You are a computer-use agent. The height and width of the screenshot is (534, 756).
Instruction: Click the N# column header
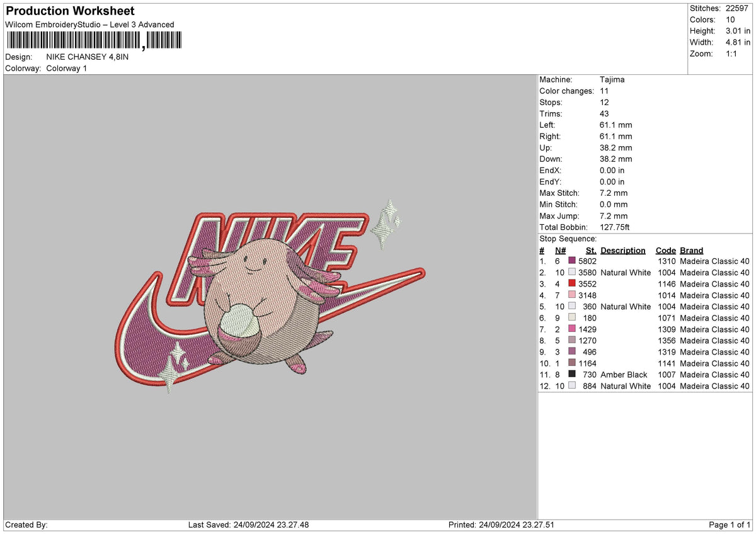(x=561, y=250)
